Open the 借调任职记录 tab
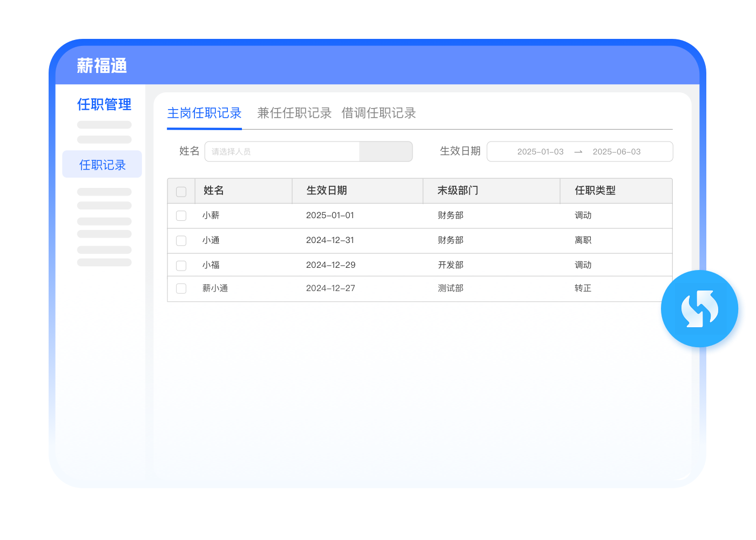 tap(379, 113)
